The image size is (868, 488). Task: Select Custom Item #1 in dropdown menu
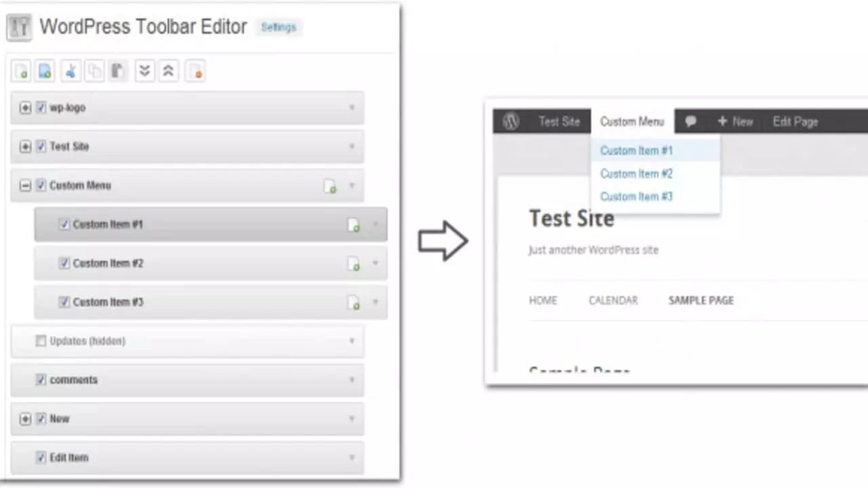637,150
